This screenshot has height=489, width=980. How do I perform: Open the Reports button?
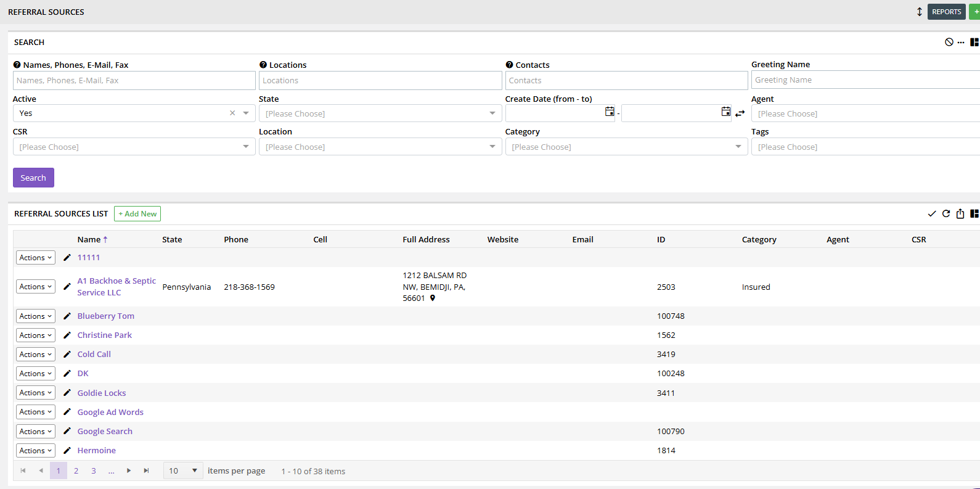click(x=946, y=12)
